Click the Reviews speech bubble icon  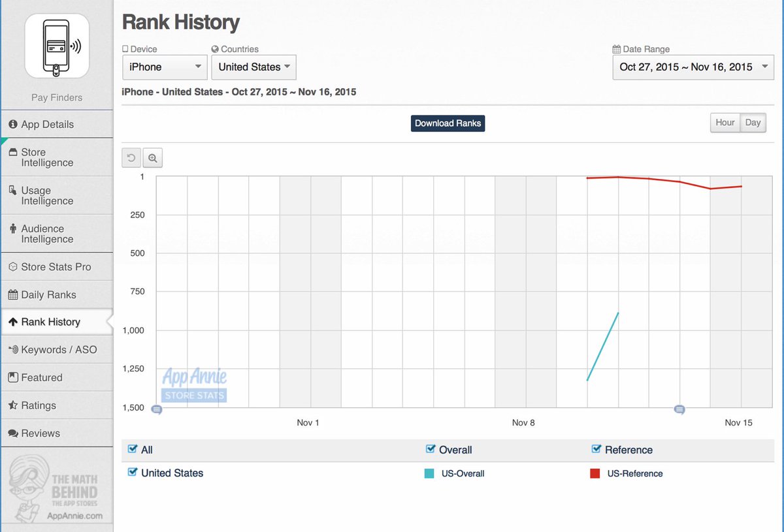tap(13, 433)
